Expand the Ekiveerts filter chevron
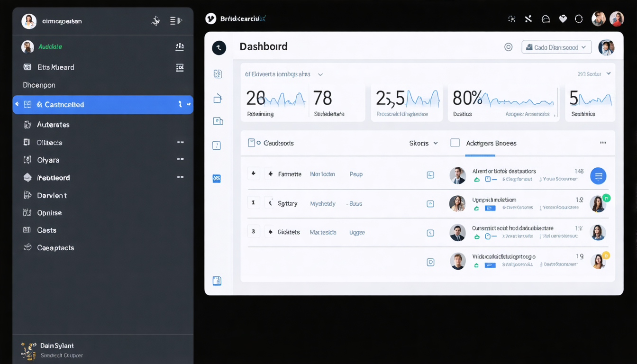Image resolution: width=637 pixels, height=364 pixels. (x=320, y=74)
